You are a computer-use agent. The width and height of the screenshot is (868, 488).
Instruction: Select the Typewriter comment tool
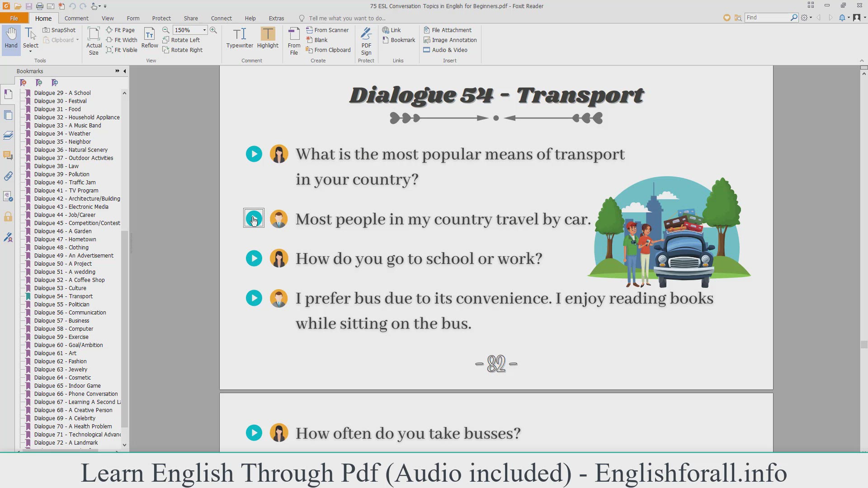click(240, 38)
